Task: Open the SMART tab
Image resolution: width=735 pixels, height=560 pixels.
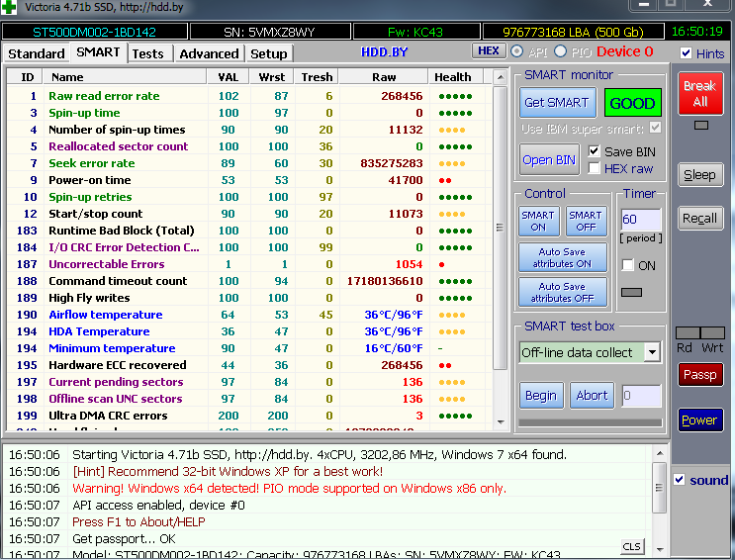Action: pos(98,52)
